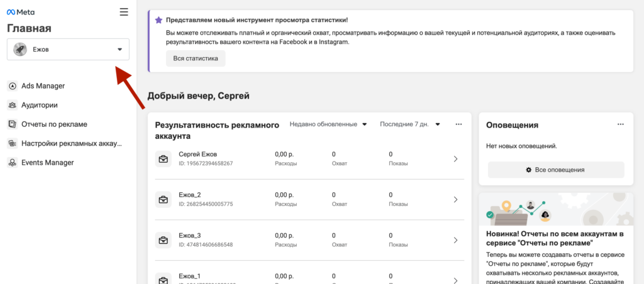
Task: Open three-dot menu in Результативность panel
Action: pos(458,124)
